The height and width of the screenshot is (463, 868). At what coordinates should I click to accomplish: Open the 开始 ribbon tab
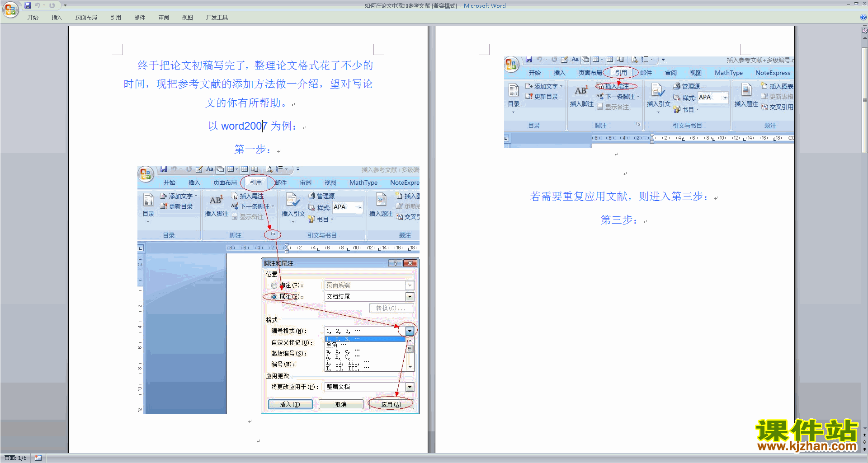33,17
